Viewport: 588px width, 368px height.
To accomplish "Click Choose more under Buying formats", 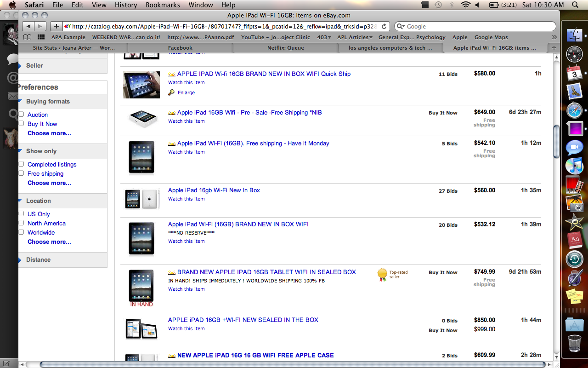I will point(49,133).
